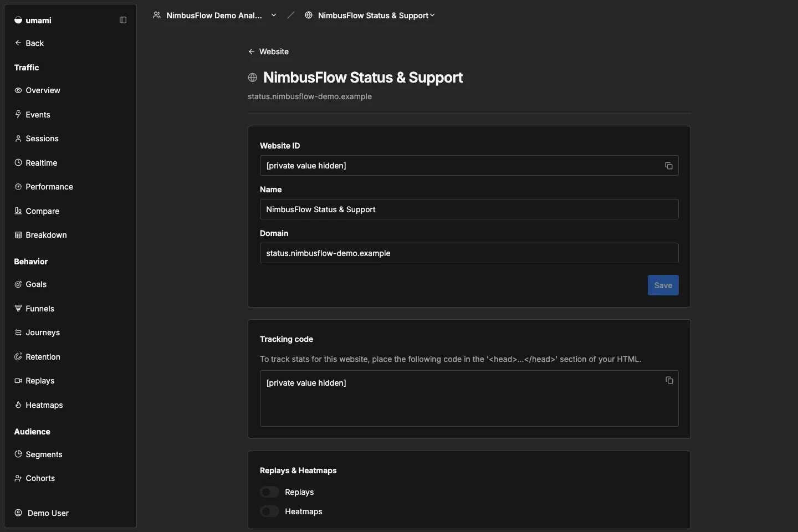Open Cohorts users icon
This screenshot has height=532, width=798.
18,478
